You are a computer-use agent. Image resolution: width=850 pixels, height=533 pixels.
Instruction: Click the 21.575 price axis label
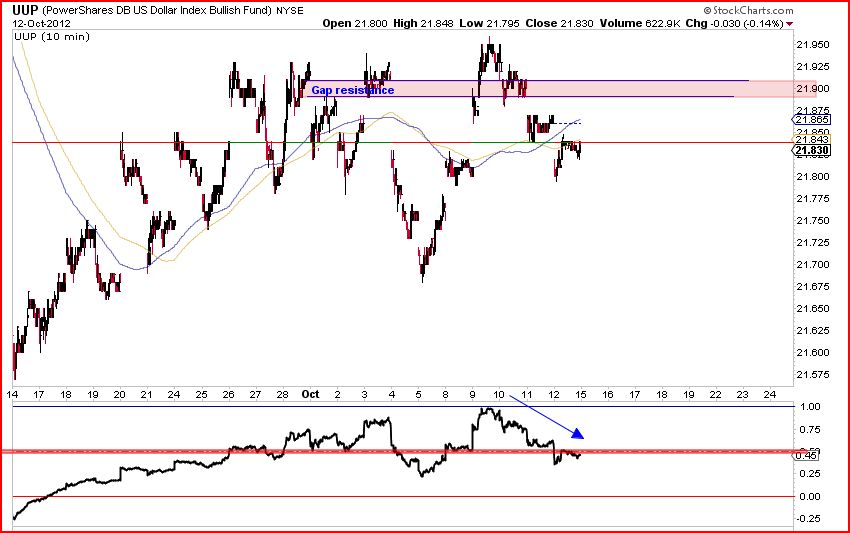[813, 375]
